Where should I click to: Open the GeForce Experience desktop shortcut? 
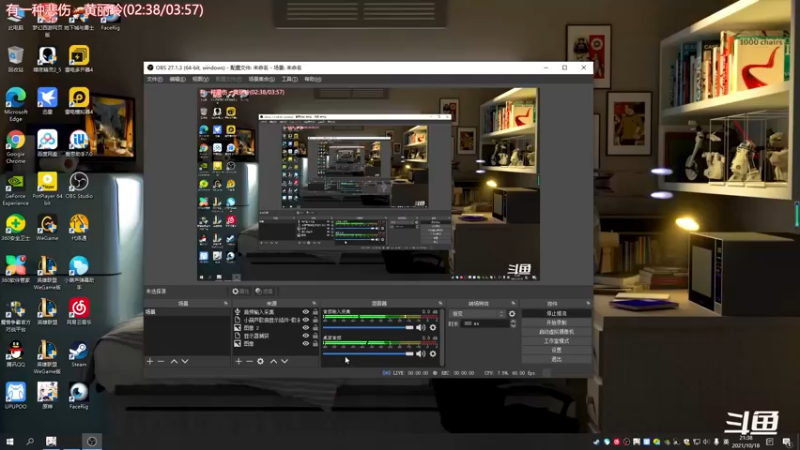[x=15, y=189]
